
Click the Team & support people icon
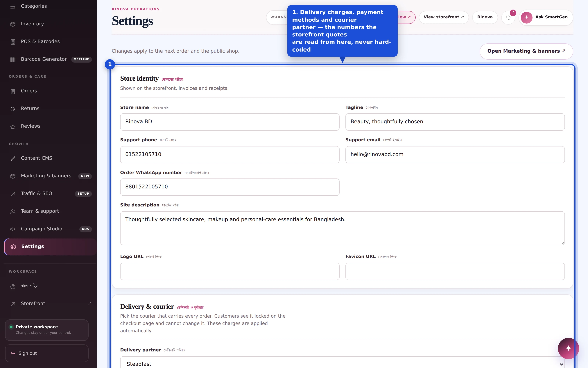coord(13,211)
